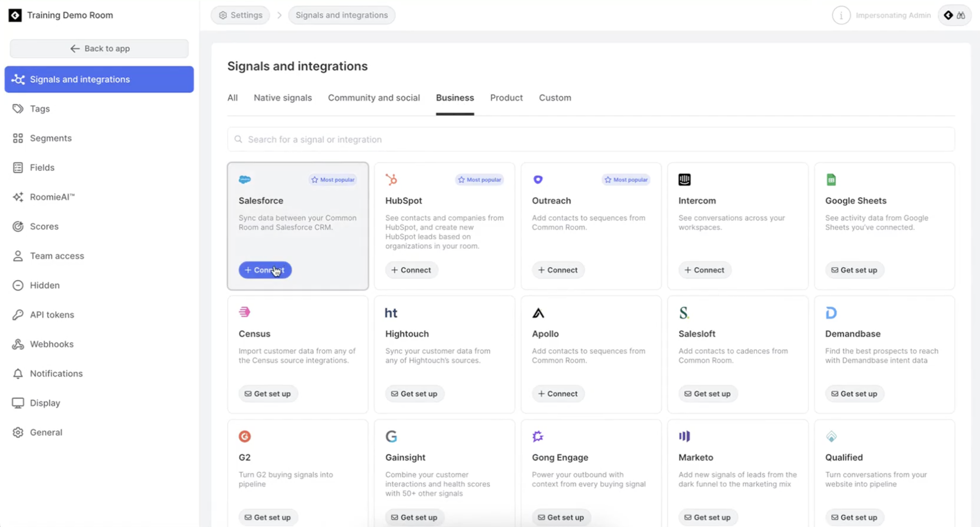Select the Native signals tab

click(x=282, y=98)
